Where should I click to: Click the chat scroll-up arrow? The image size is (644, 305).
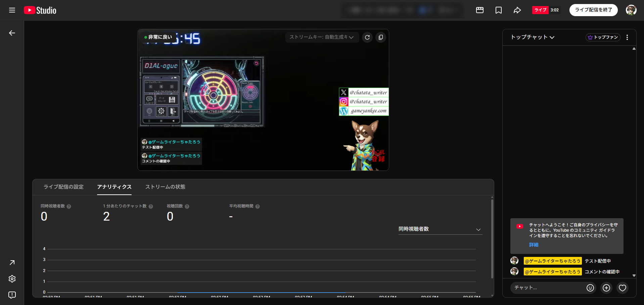click(634, 49)
